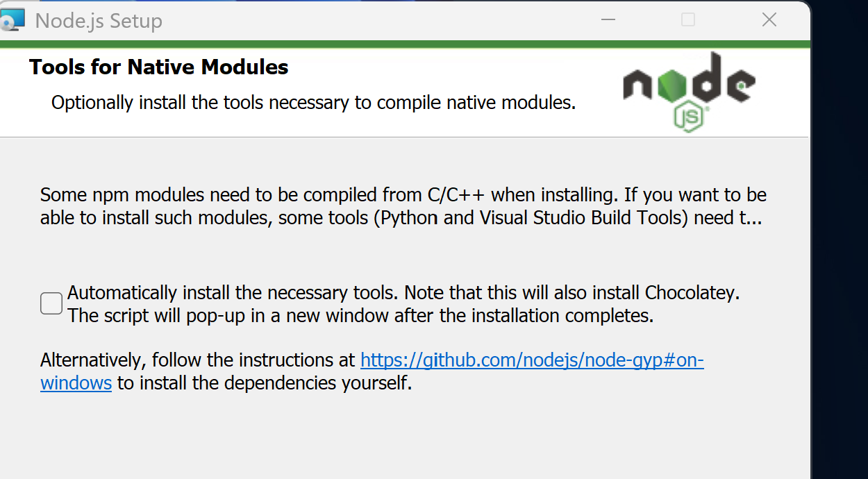Click the 'Some npm modules need to be compiled' paragraph
Screen dimensions: 868x479
click(403, 206)
